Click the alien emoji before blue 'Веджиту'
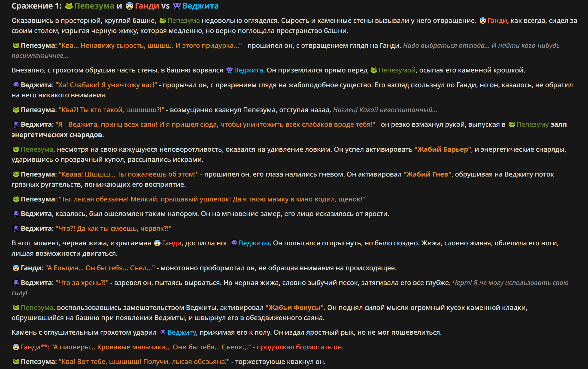The image size is (588, 369). [x=163, y=332]
